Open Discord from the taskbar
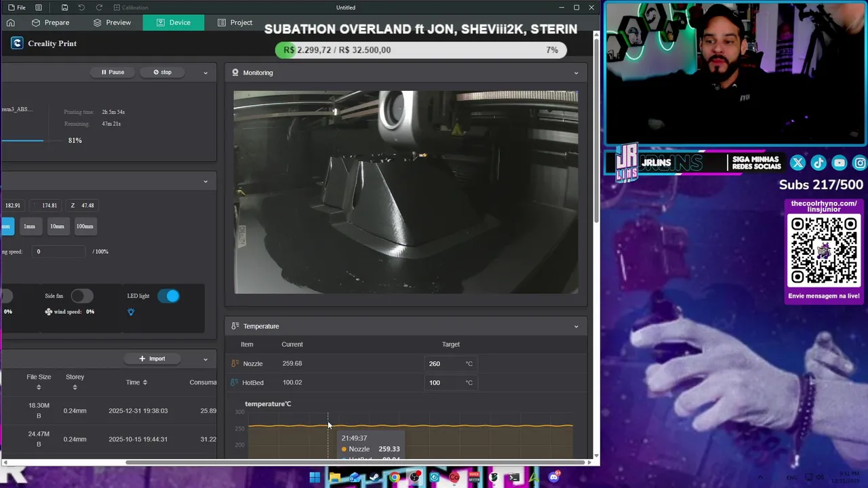 pyautogui.click(x=554, y=477)
